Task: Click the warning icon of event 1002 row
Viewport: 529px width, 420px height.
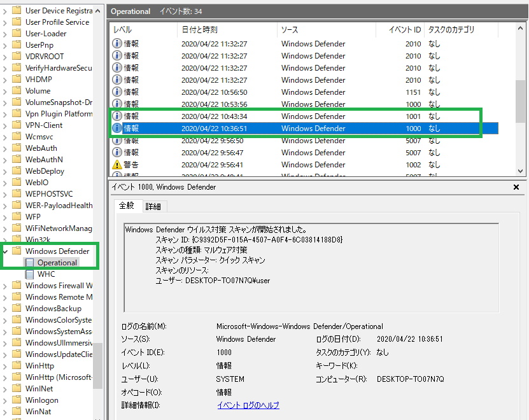Action: [x=116, y=165]
